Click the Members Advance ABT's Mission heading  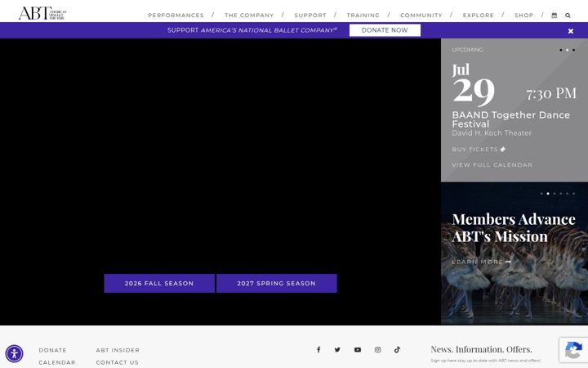(x=514, y=228)
